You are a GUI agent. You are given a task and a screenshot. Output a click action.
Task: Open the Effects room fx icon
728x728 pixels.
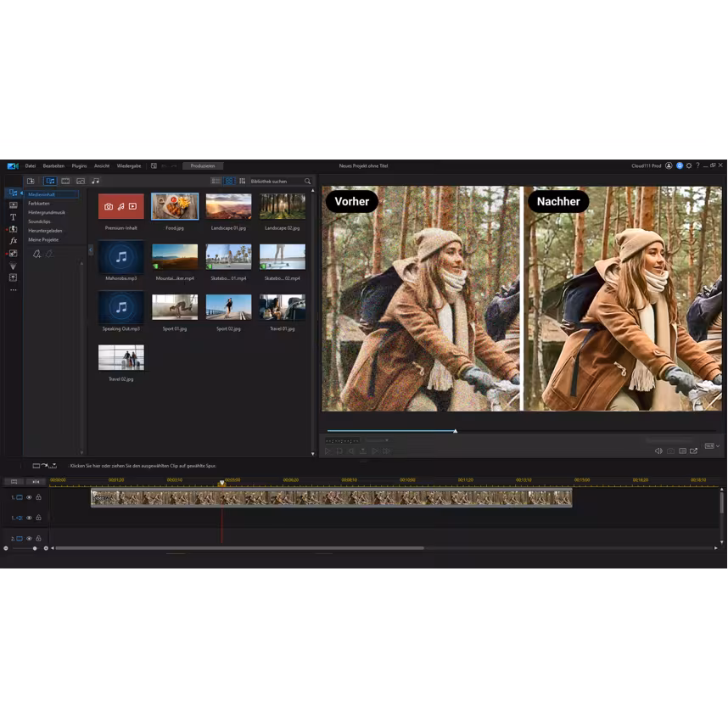click(x=13, y=241)
